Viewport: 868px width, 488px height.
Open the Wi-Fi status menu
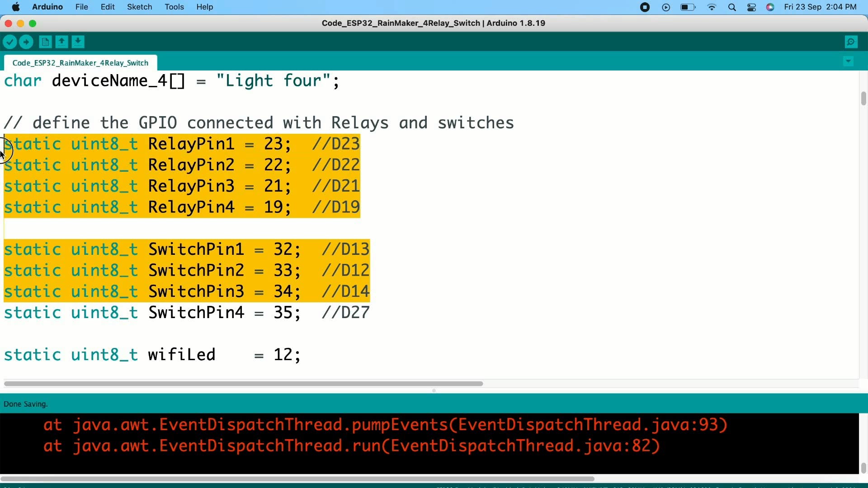(712, 7)
